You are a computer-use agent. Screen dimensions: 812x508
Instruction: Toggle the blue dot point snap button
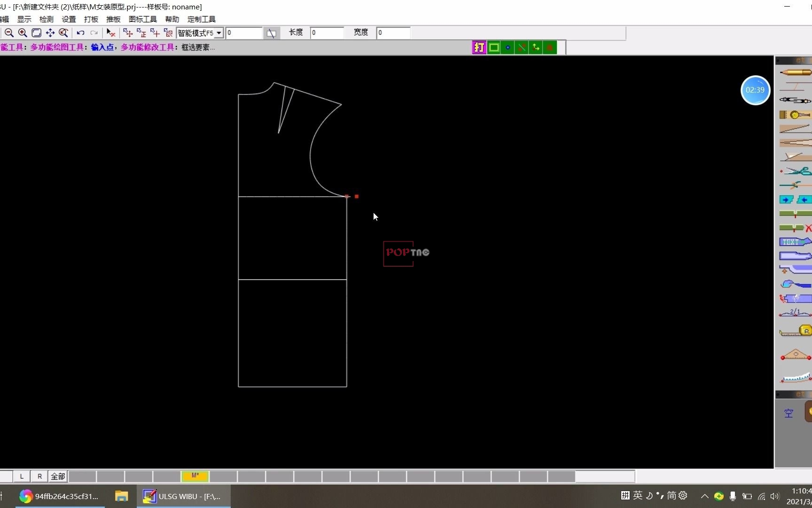(507, 48)
